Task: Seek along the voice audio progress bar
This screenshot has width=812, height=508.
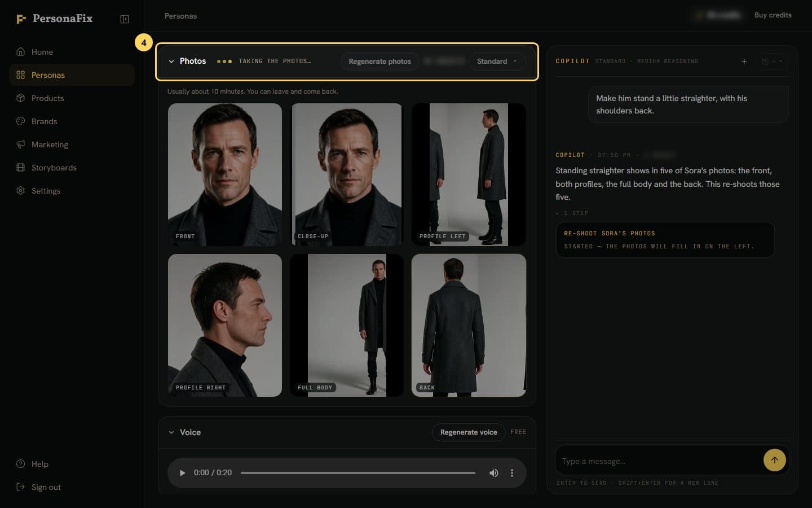Action: coord(358,473)
